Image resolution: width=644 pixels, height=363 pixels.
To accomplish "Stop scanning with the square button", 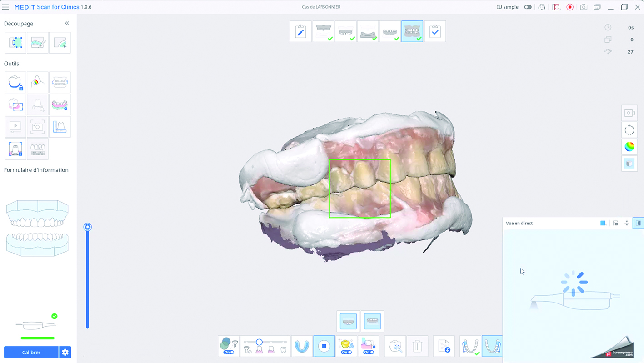I will pyautogui.click(x=324, y=346).
